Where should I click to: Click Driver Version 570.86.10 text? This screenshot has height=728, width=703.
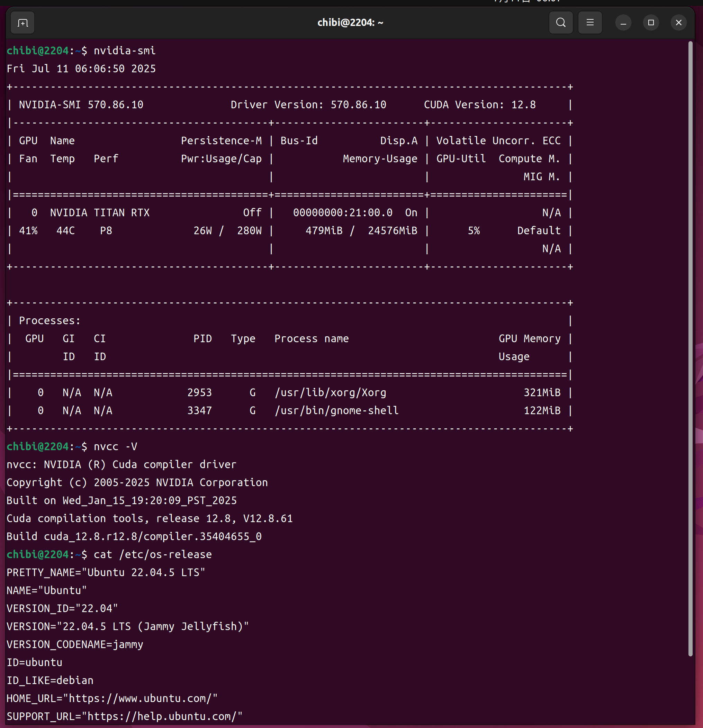pyautogui.click(x=308, y=105)
